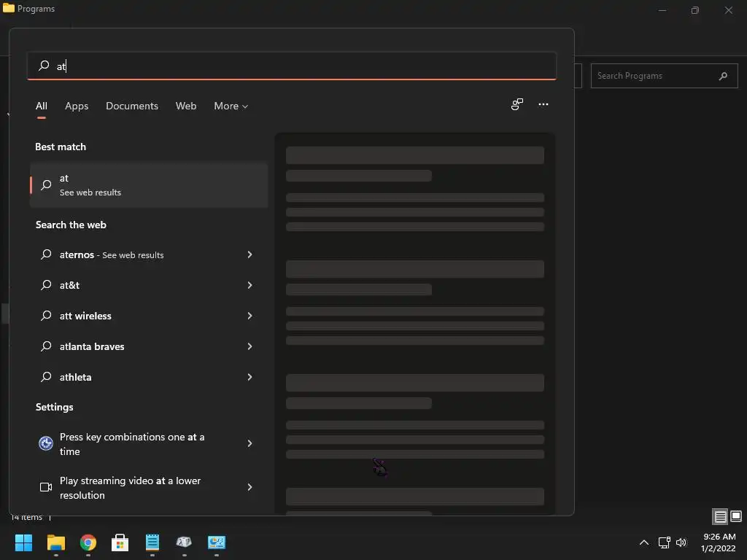Click the account/feedback icon beside the ellipsis
This screenshot has height=560, width=747.
517,104
